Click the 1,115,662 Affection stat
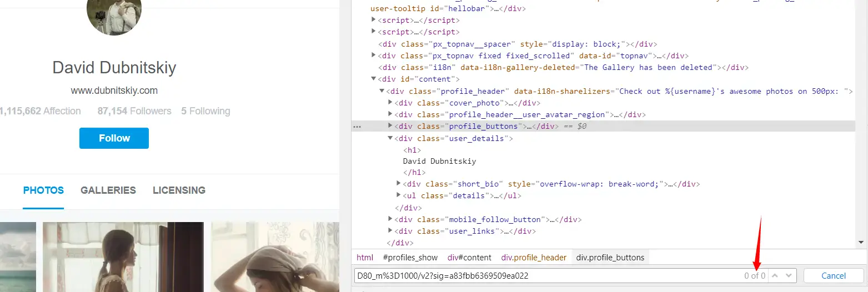This screenshot has width=868, height=292. click(40, 111)
